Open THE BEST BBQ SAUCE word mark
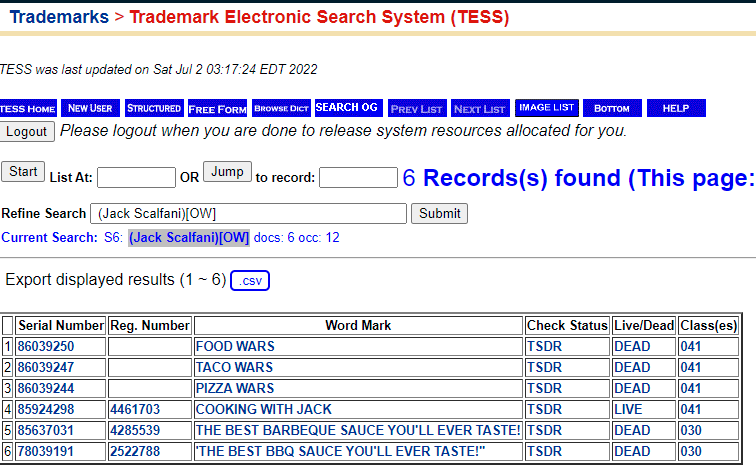Image resolution: width=756 pixels, height=471 pixels. pos(340,451)
